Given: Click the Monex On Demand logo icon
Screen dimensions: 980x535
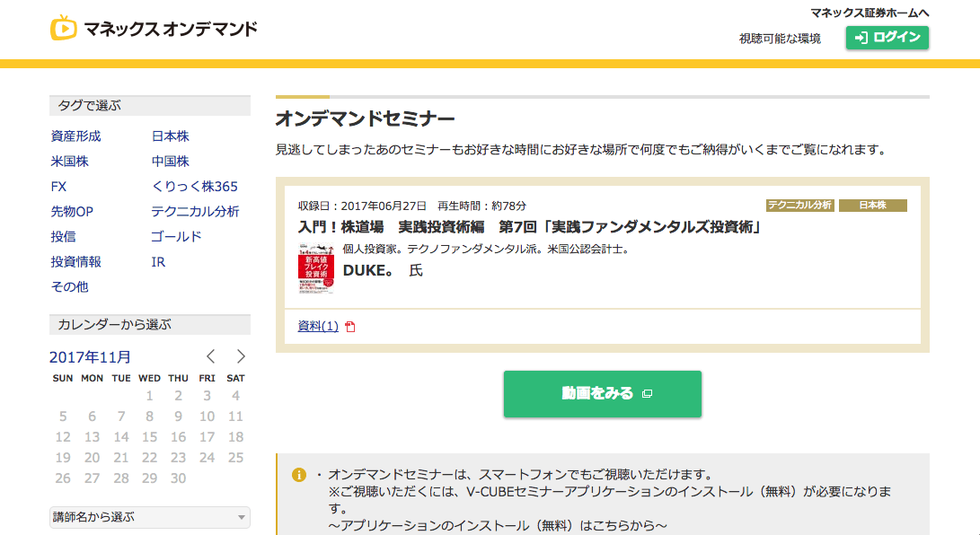Looking at the screenshot, I should (x=64, y=29).
